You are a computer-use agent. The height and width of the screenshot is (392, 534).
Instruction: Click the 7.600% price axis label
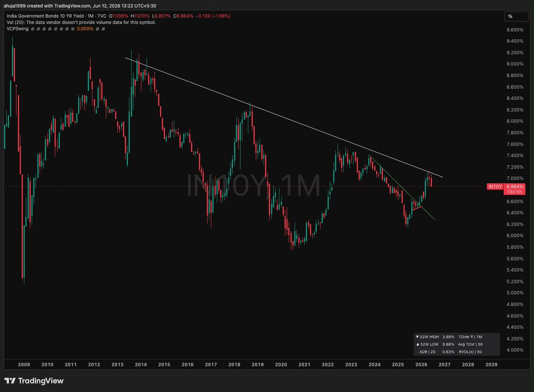coord(515,144)
